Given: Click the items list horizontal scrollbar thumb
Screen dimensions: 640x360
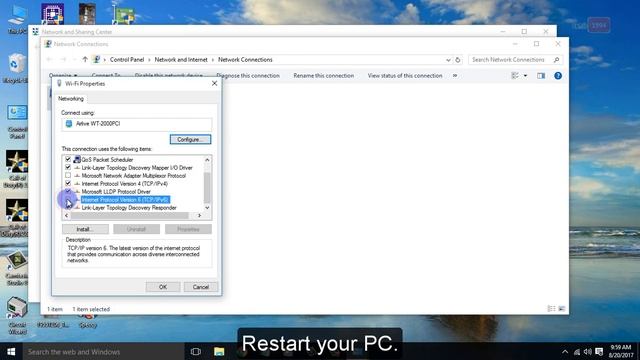Looking at the screenshot, I should click(129, 216).
